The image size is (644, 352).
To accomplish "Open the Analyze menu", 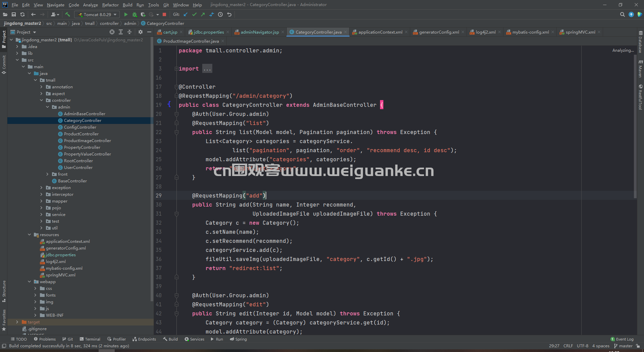I will 91,5.
